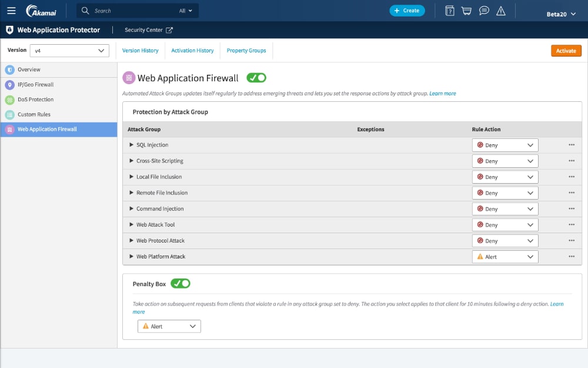
Task: Select Overview in the sidebar
Action: pyautogui.click(x=58, y=69)
